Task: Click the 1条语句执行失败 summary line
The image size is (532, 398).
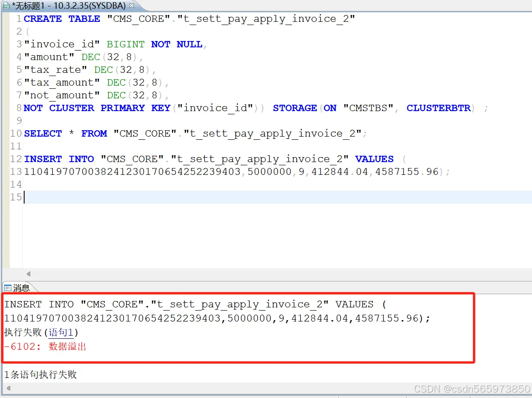Action: tap(41, 375)
